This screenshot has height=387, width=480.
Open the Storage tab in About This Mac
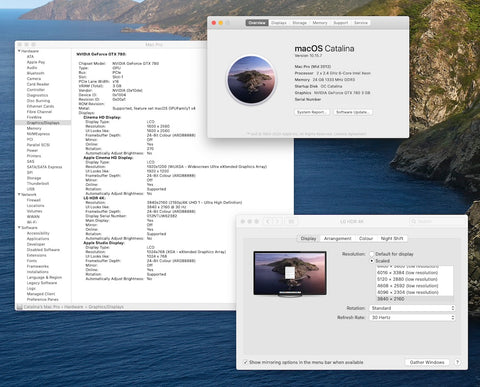pyautogui.click(x=299, y=23)
